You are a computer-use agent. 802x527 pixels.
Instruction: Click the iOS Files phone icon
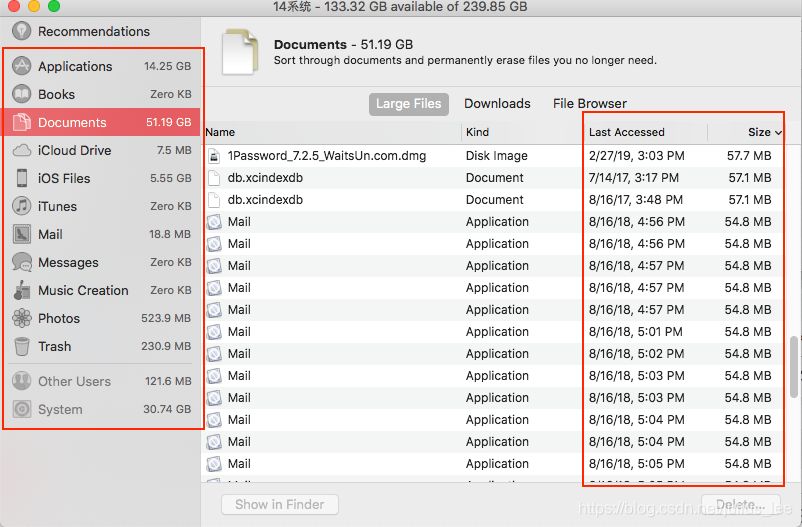pyautogui.click(x=21, y=178)
